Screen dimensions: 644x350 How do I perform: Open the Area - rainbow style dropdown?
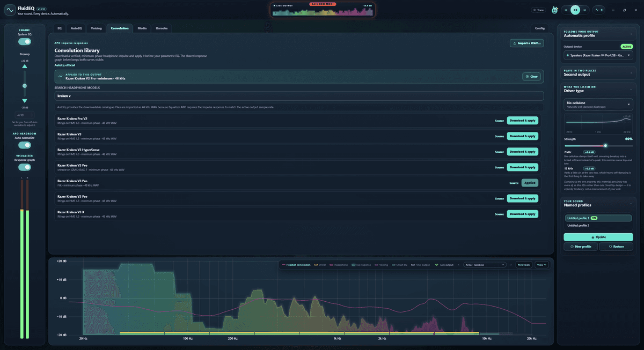point(485,265)
